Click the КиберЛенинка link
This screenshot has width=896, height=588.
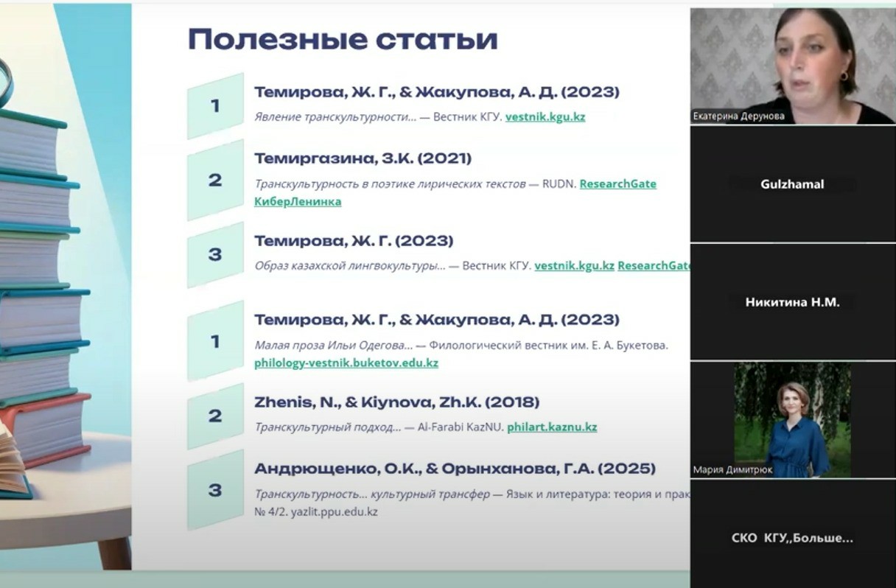pos(297,201)
